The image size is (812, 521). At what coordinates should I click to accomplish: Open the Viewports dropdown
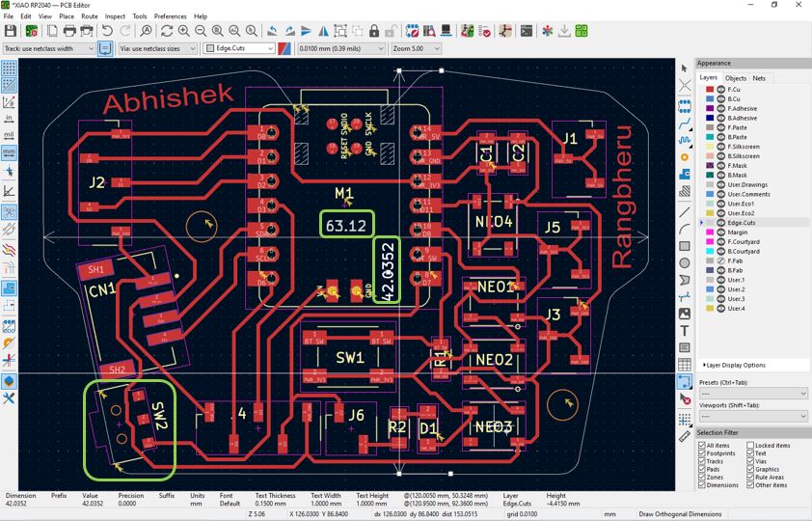coord(753,416)
